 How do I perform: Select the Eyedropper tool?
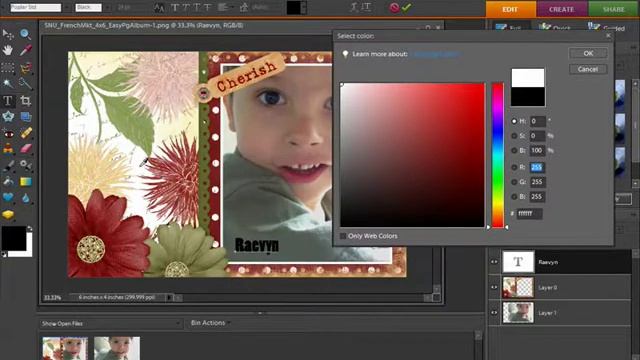tap(25, 50)
